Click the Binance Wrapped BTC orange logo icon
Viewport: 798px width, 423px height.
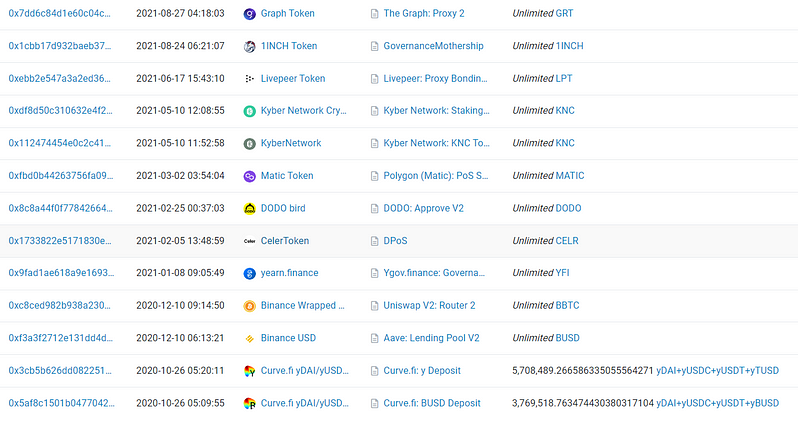[249, 306]
